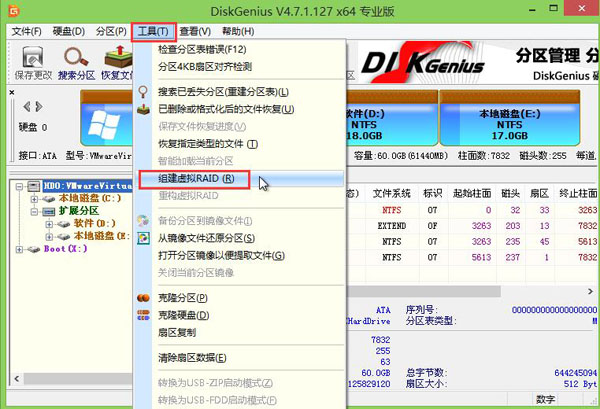This screenshot has height=409, width=600.
Task: Click the 磁头 column header
Action: coord(511,193)
